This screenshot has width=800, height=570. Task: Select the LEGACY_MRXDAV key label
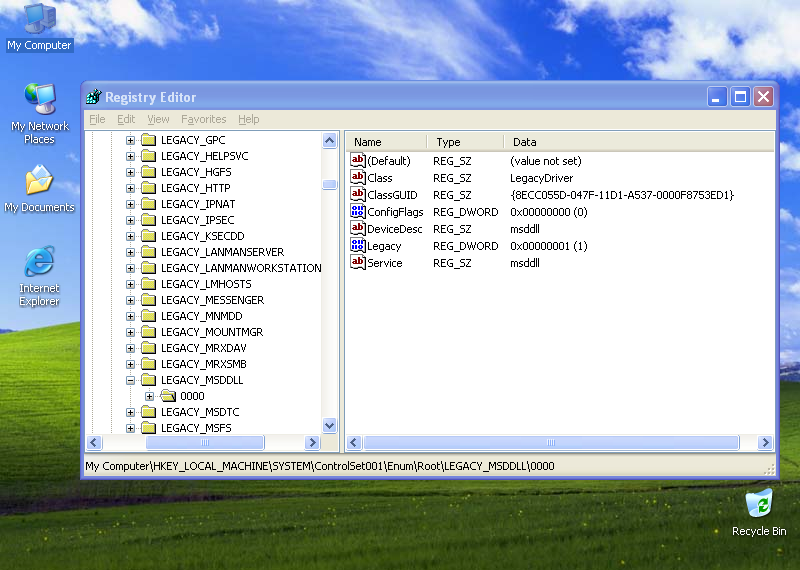(x=204, y=348)
